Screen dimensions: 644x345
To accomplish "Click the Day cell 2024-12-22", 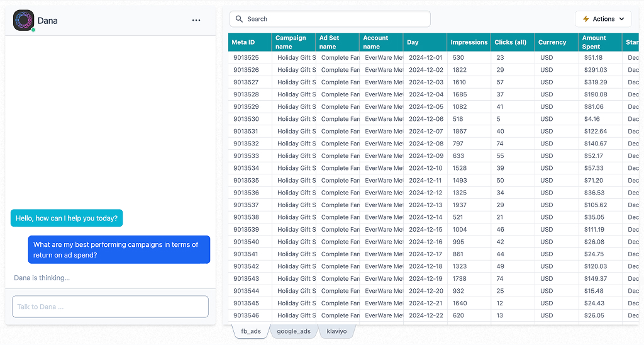I will (x=425, y=315).
